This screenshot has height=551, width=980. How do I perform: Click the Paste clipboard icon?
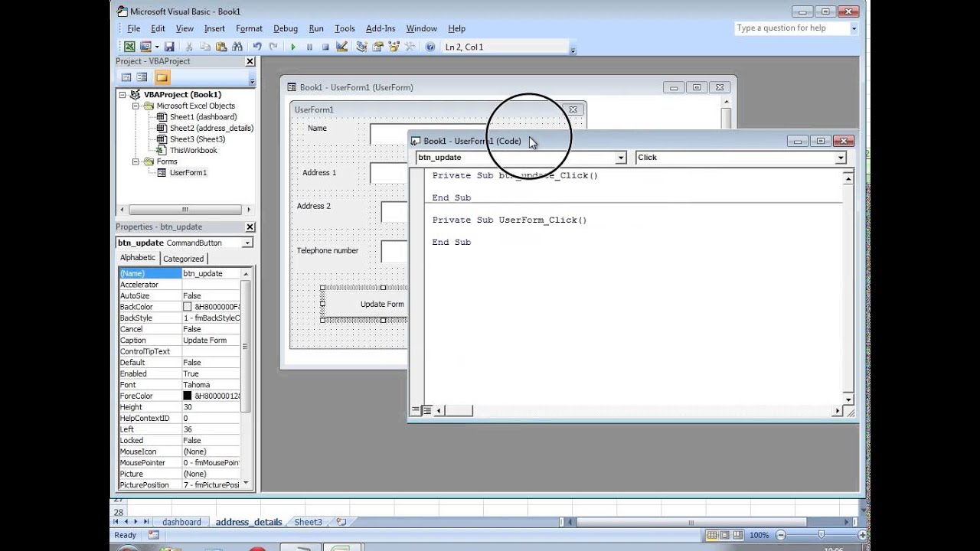pyautogui.click(x=221, y=47)
